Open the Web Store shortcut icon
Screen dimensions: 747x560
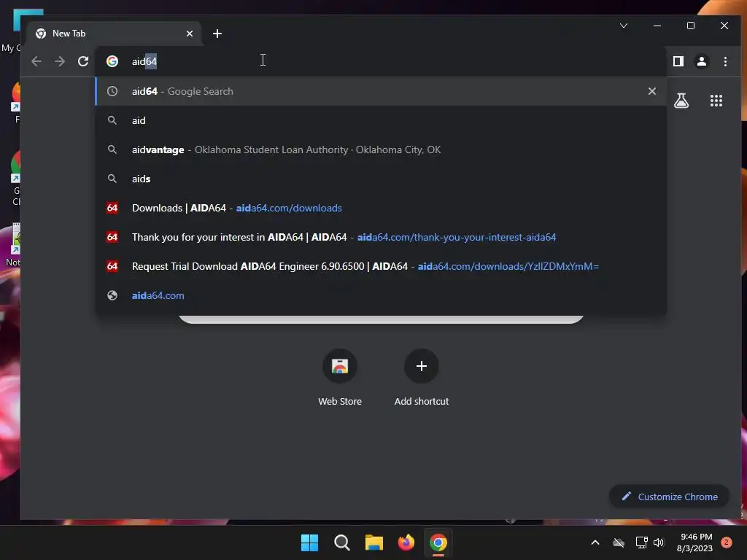(x=340, y=366)
